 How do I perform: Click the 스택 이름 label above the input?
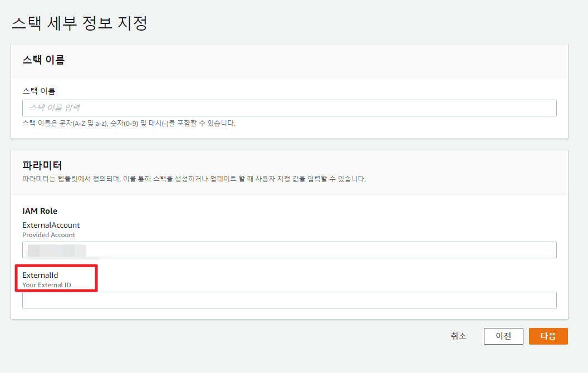click(38, 91)
